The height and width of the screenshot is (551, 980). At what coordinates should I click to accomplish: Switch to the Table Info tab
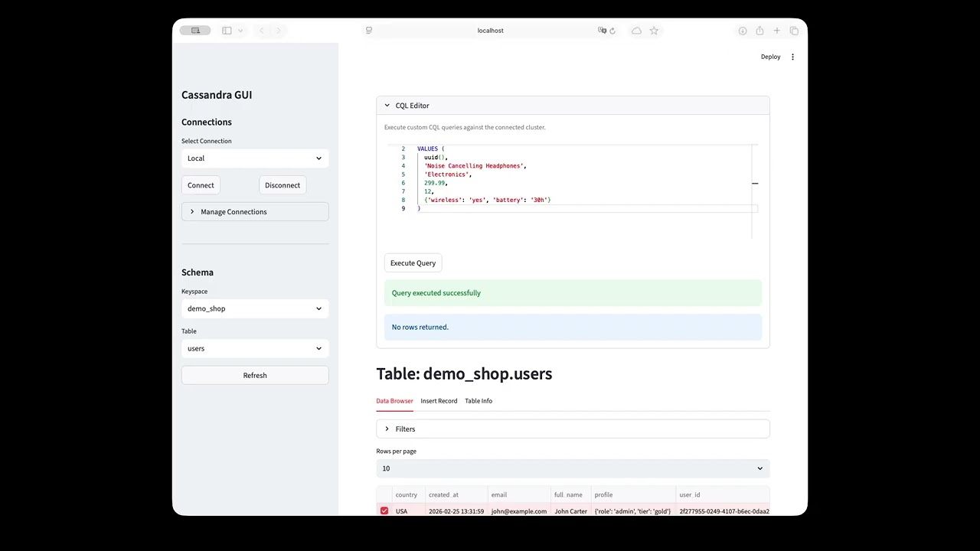click(x=479, y=401)
